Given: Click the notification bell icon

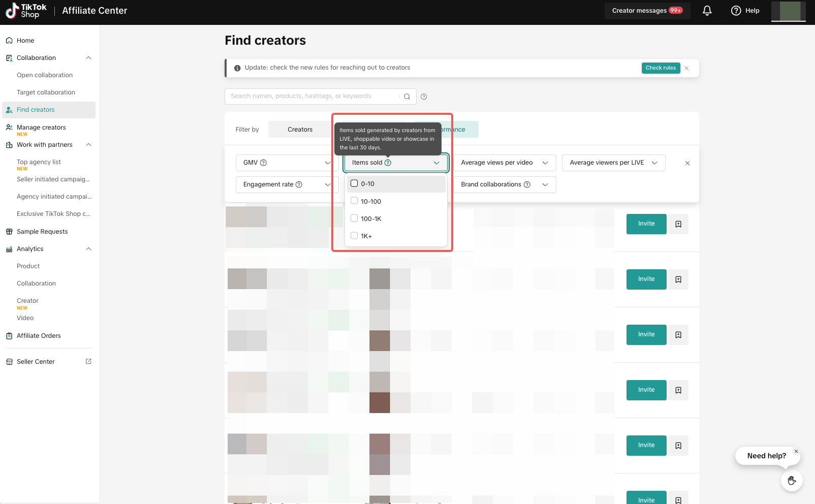Looking at the screenshot, I should coord(707,11).
